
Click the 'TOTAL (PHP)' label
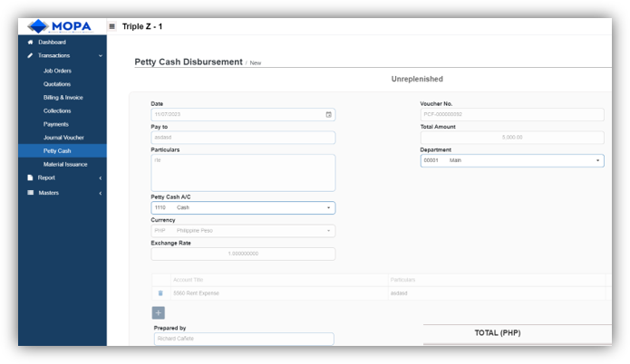pos(498,332)
